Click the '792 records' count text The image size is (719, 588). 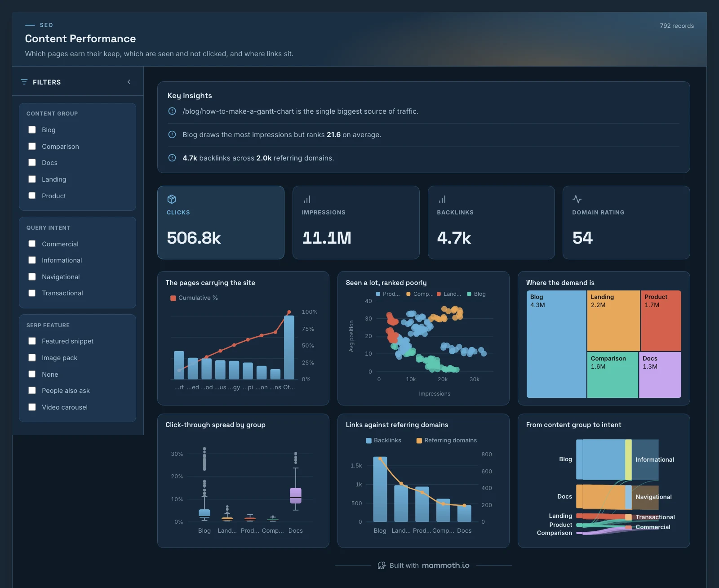[x=677, y=26]
